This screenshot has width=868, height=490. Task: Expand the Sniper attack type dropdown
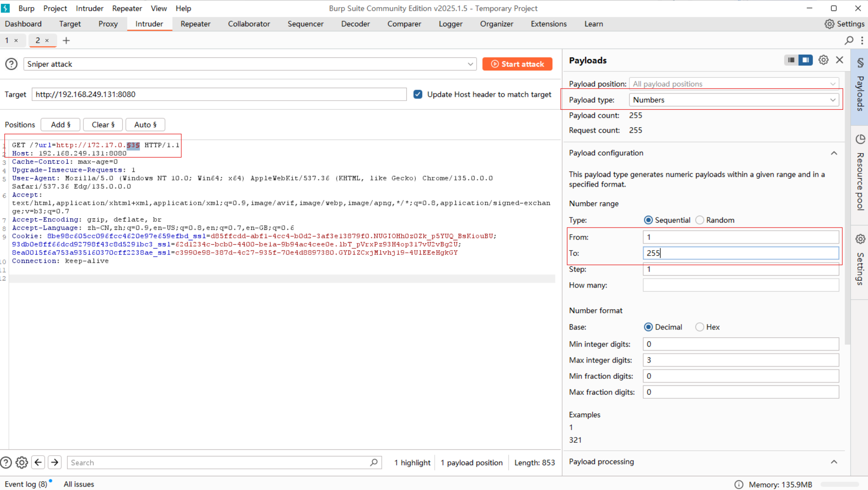click(x=250, y=64)
